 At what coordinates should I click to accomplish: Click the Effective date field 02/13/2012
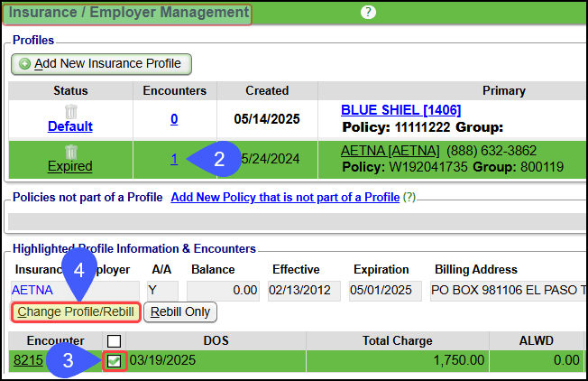(302, 291)
